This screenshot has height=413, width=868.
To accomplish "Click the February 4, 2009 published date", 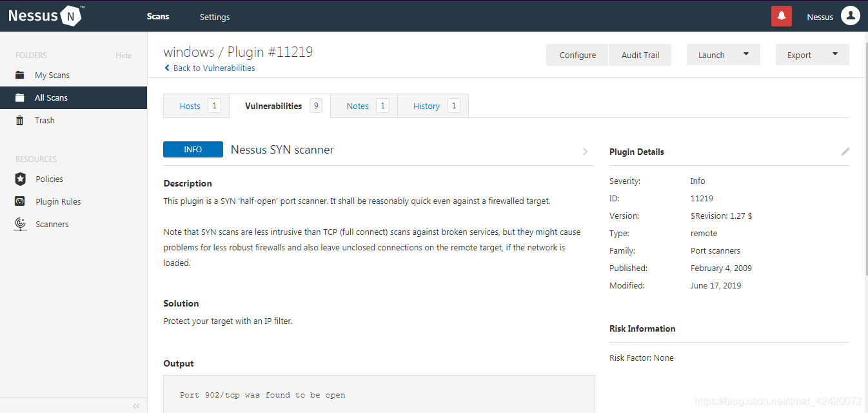I will point(721,268).
